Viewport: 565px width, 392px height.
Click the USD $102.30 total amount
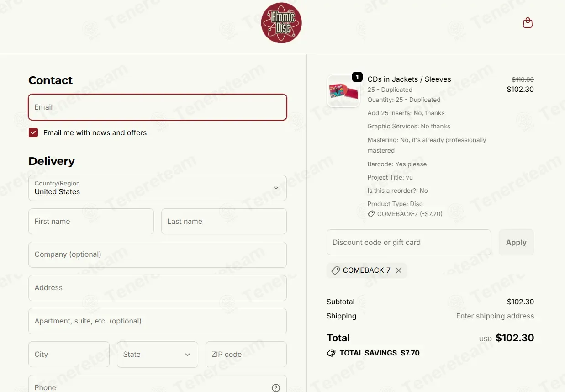(x=507, y=338)
